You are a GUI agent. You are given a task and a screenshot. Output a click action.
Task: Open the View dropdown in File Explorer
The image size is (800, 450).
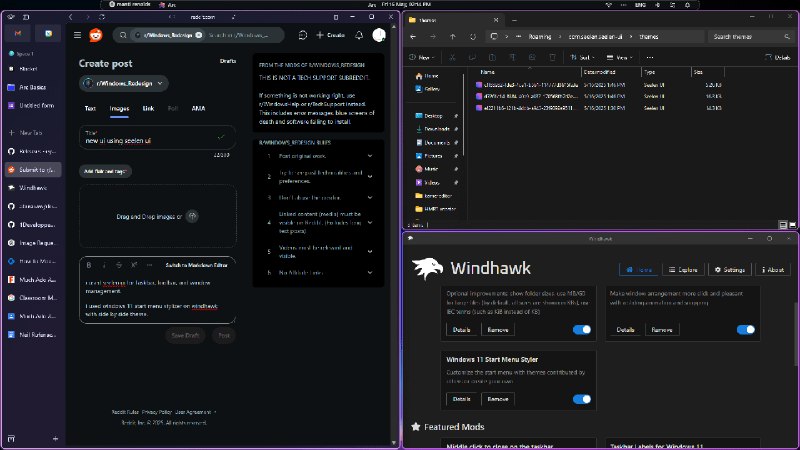click(619, 58)
